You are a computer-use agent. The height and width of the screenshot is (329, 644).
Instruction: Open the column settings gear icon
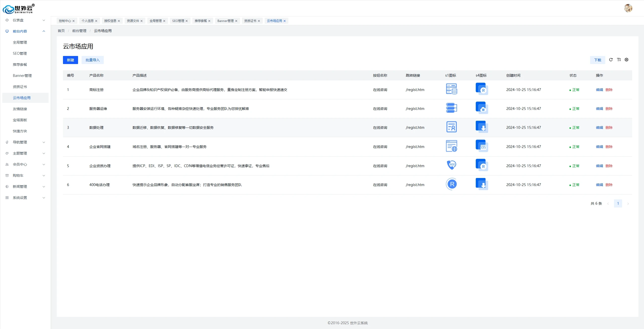627,60
